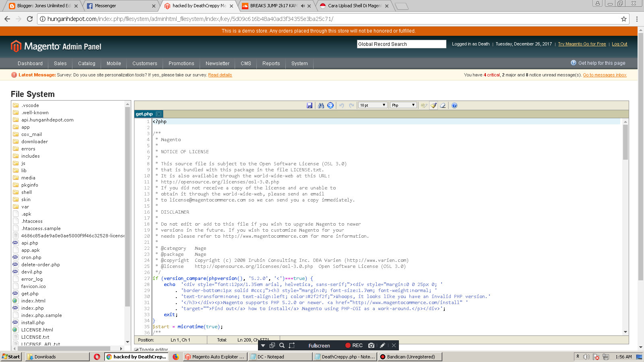The height and width of the screenshot is (362, 644).
Task: Enable drawing mode with Bandicam pencil toggle
Action: coord(382,345)
